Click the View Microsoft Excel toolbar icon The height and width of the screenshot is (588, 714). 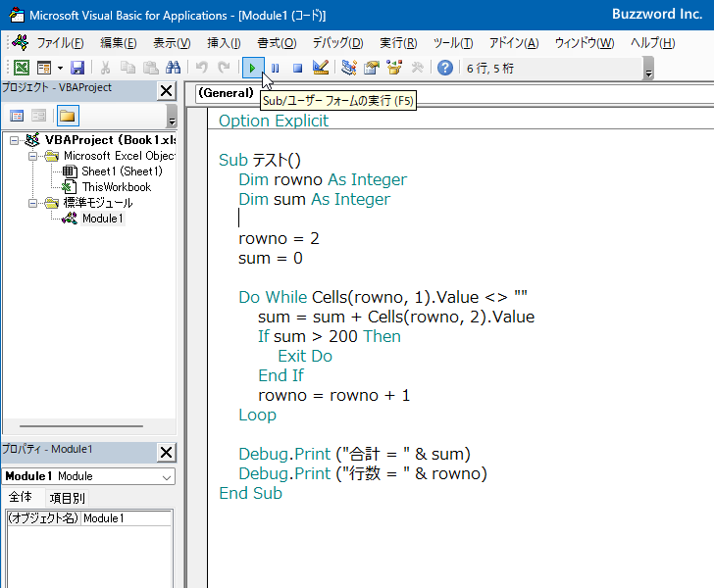[x=22, y=68]
